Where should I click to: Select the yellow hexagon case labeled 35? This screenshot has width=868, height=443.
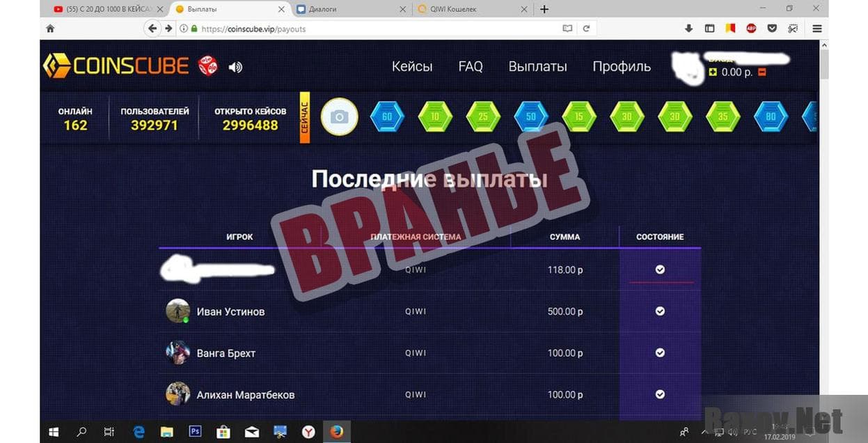click(722, 116)
